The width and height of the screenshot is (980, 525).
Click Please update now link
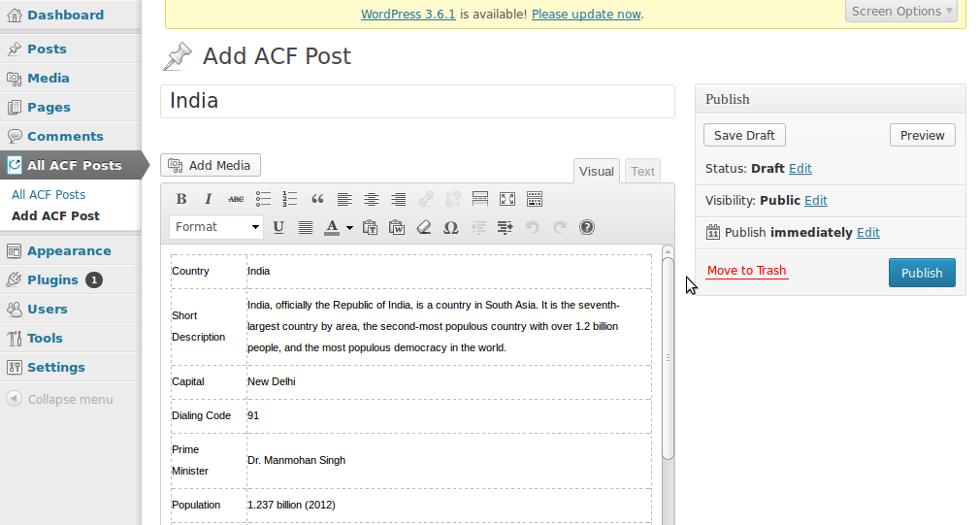point(586,14)
